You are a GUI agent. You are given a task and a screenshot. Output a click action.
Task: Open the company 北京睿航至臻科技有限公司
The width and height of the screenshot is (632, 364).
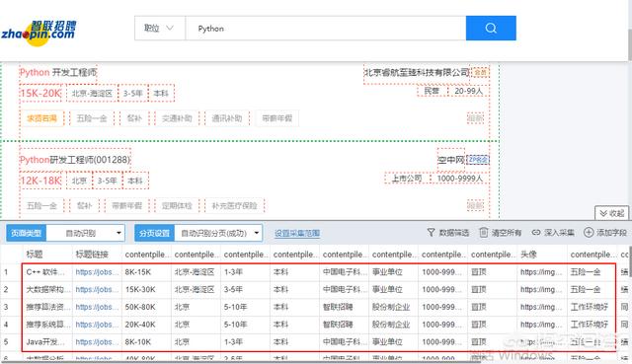[417, 72]
